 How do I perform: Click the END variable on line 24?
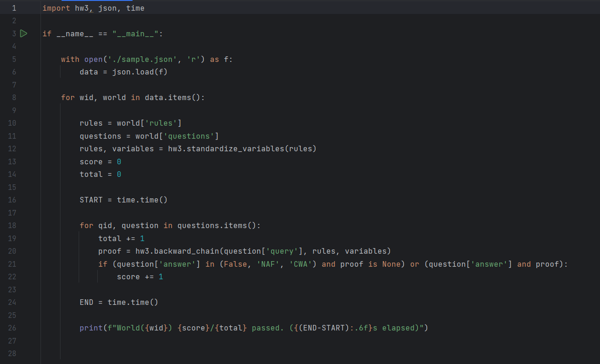86,302
